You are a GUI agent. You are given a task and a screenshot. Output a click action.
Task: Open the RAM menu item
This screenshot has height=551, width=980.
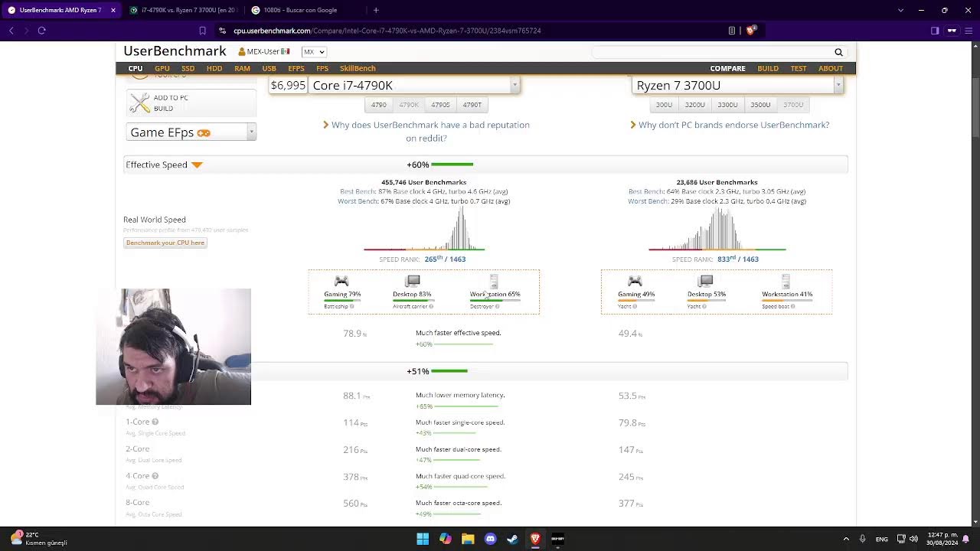[x=242, y=68]
